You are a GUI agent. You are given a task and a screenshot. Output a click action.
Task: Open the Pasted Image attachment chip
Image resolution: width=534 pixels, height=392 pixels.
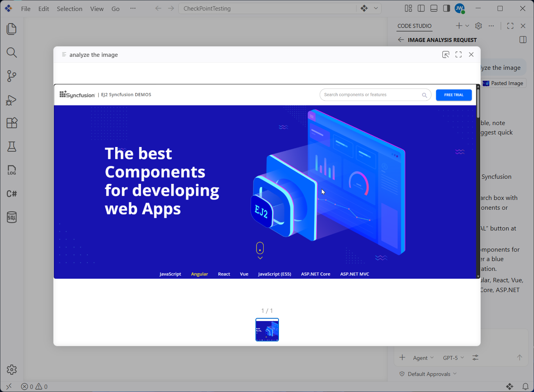coord(504,83)
